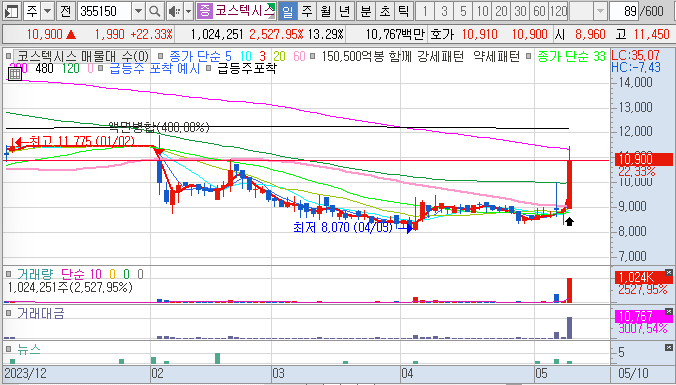Toggle the 종가 단순 5 indicator square
The width and height of the screenshot is (676, 385).
(161, 56)
